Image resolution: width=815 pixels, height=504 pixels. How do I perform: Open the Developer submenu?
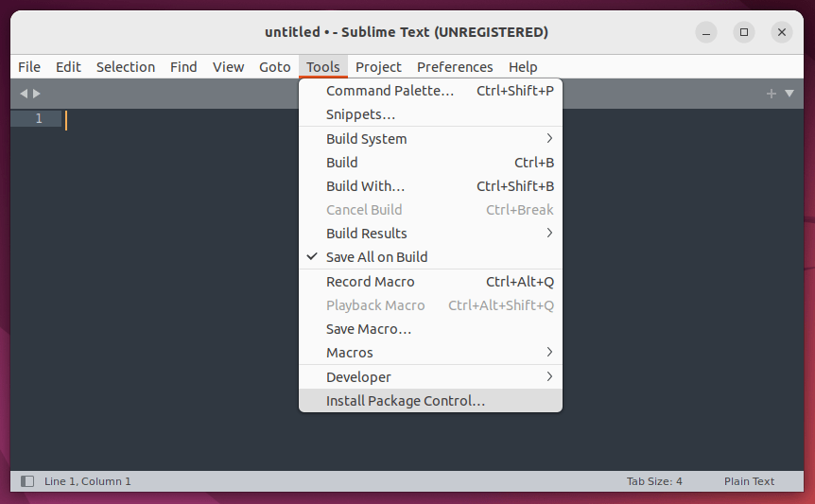tap(430, 376)
